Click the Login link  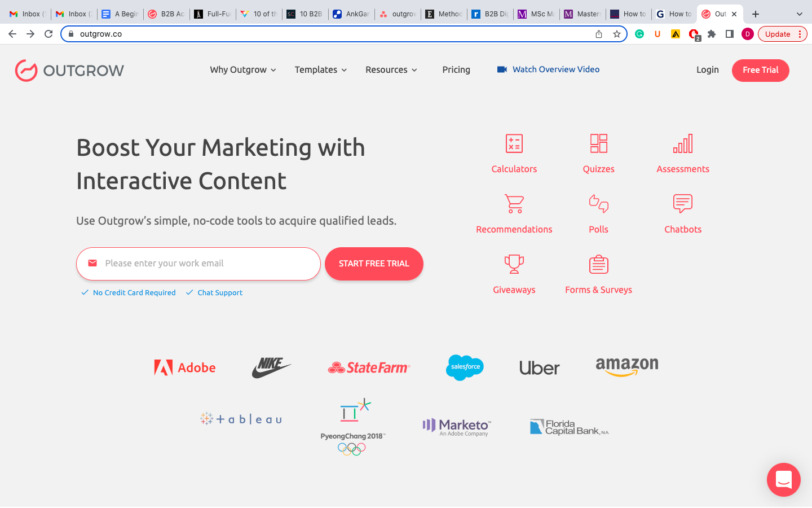tap(707, 70)
